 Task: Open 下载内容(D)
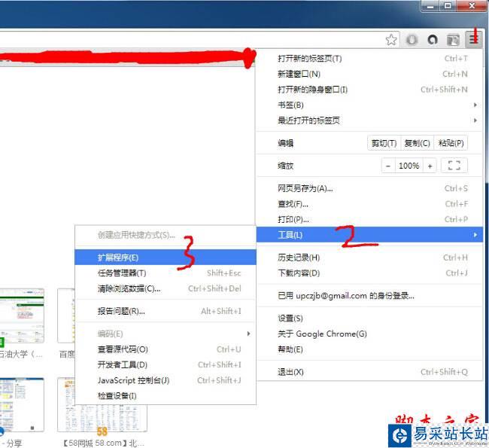point(369,273)
